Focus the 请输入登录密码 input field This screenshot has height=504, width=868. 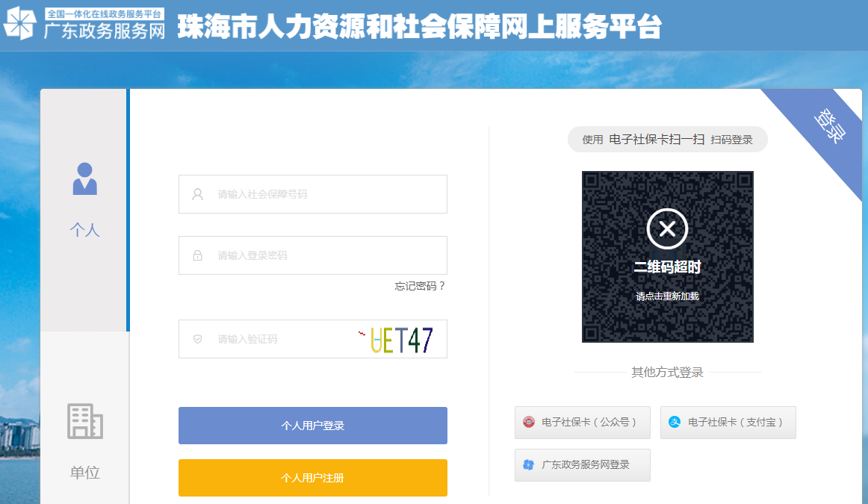click(313, 255)
